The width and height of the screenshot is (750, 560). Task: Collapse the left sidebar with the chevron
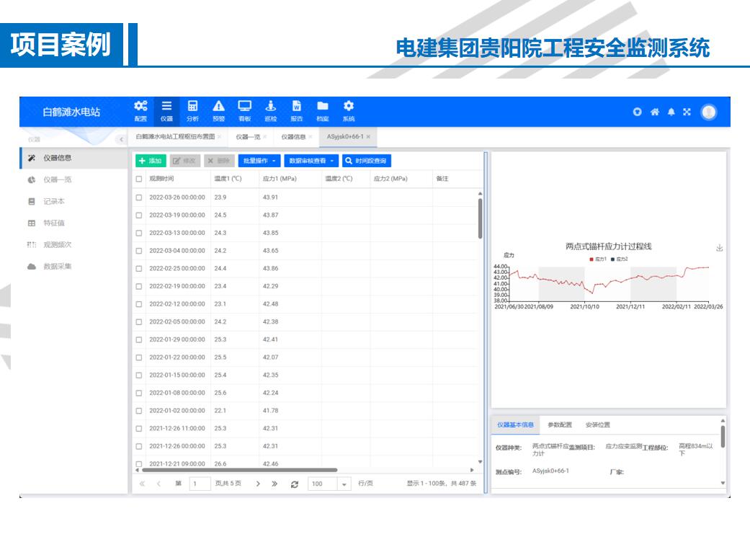121,140
